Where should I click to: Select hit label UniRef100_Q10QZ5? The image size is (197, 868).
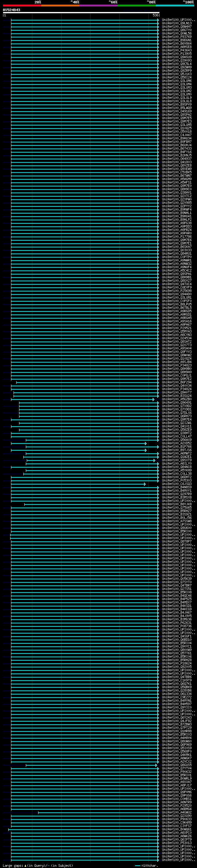(176, 128)
